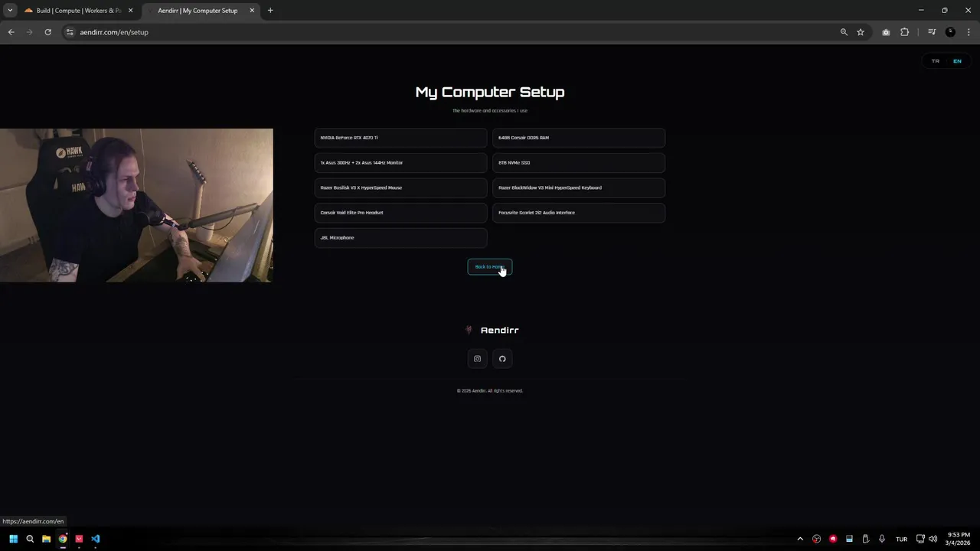The height and width of the screenshot is (551, 980).
Task: Click the Aendirr footer logo
Action: point(492,330)
